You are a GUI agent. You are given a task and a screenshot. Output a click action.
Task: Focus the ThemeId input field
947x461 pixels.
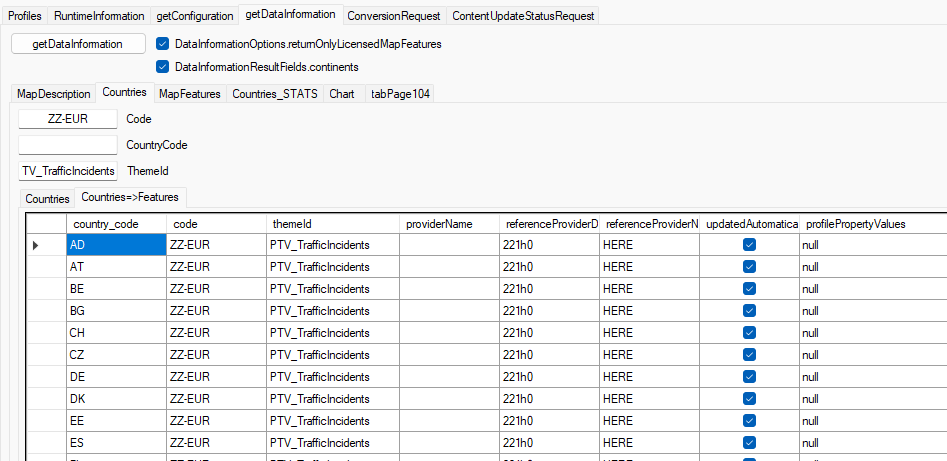[x=68, y=171]
